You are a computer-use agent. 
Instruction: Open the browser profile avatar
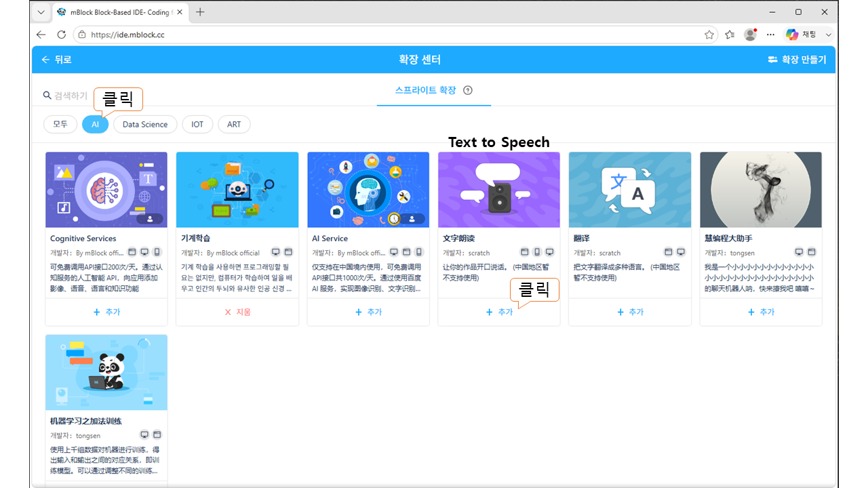pos(750,35)
